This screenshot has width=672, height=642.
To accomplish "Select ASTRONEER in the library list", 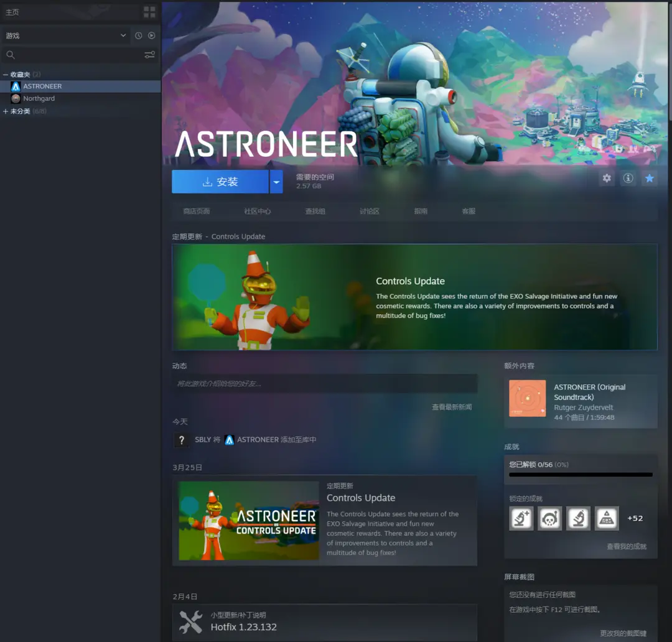I will click(80, 86).
